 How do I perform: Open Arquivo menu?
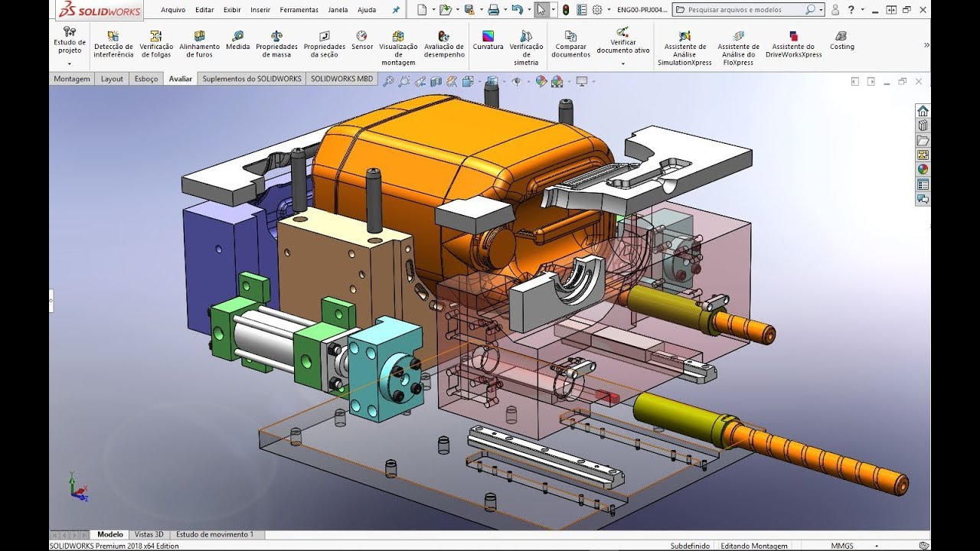point(173,10)
